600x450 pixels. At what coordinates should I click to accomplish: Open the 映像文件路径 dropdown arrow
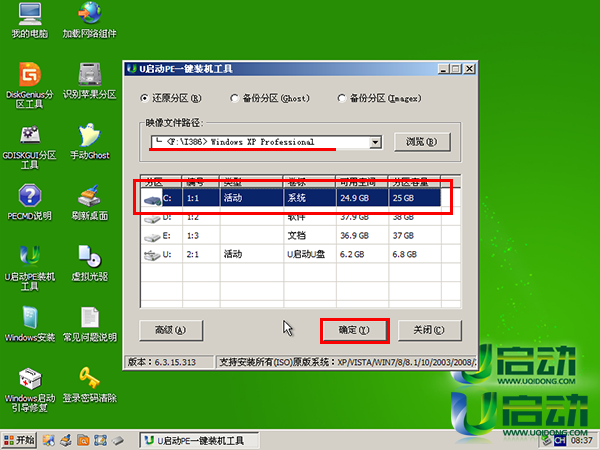[375, 142]
